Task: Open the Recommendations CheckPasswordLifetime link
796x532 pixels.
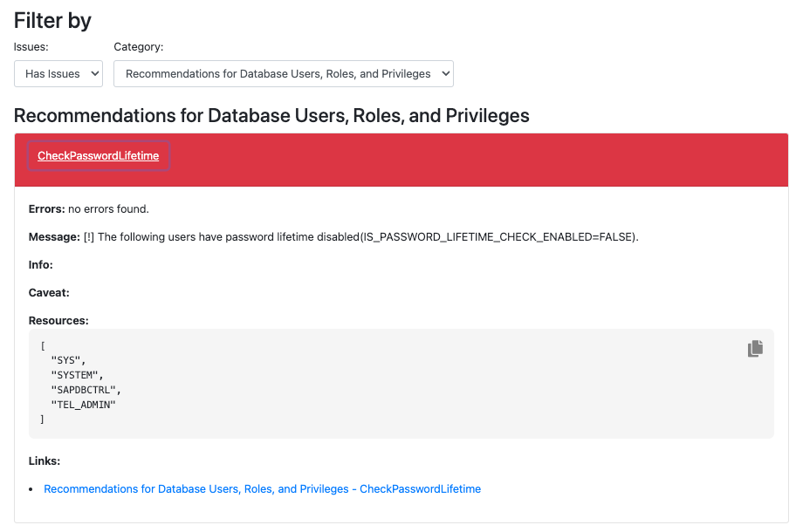Action: pos(262,488)
